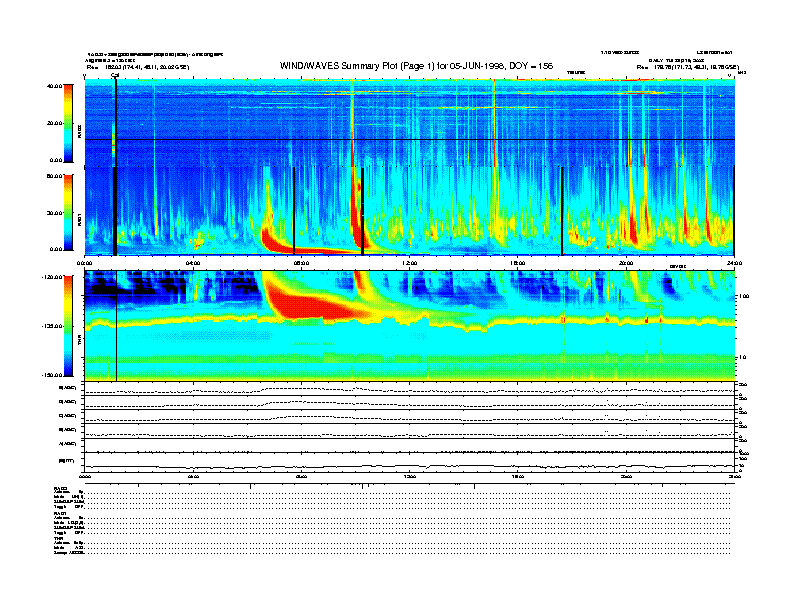Click the 20.00 value on the RAD2 color scale
Screen dimensions: 792x612
(55, 123)
